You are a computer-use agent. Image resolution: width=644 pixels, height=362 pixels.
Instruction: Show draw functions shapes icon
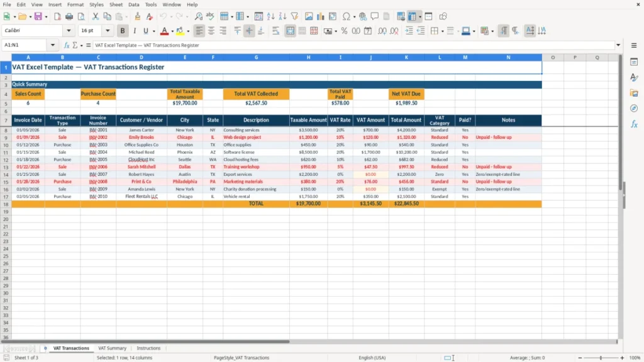(443, 16)
